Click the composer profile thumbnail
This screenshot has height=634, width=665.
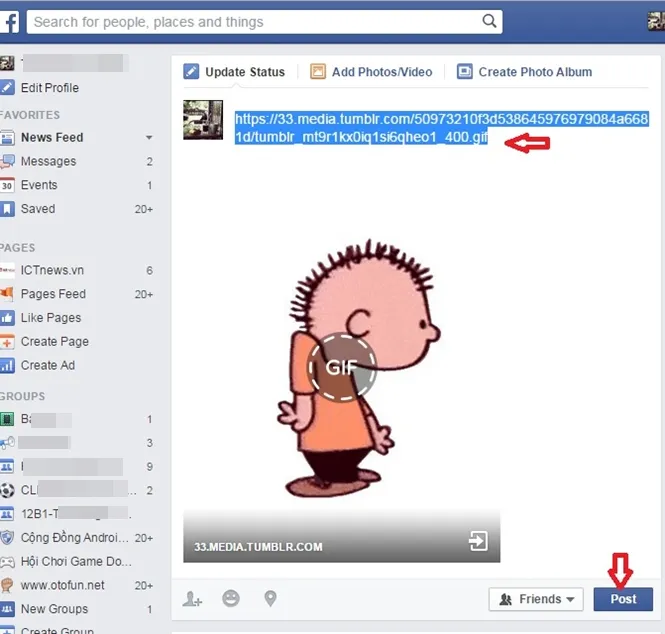203,120
